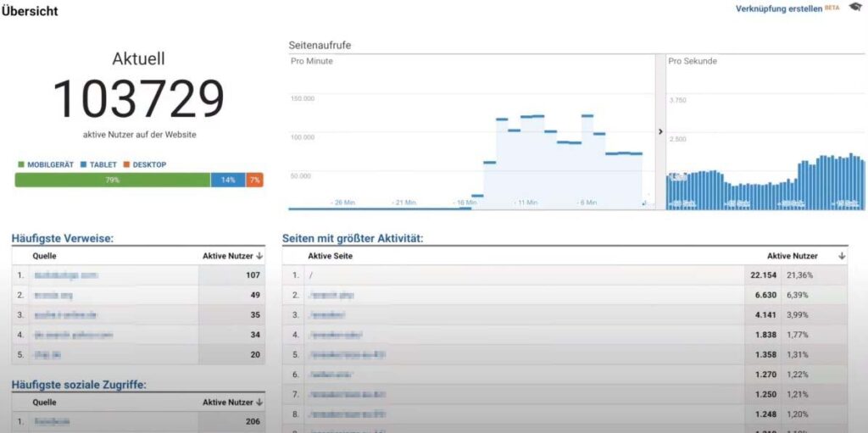Click the TABLET legend label
The width and height of the screenshot is (868, 433).
click(103, 165)
